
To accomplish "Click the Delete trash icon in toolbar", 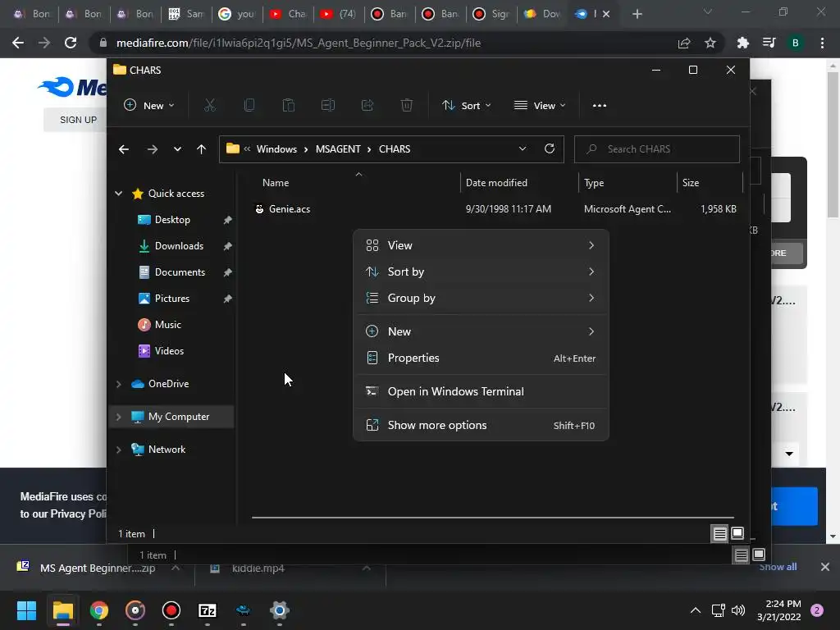I will click(x=407, y=106).
